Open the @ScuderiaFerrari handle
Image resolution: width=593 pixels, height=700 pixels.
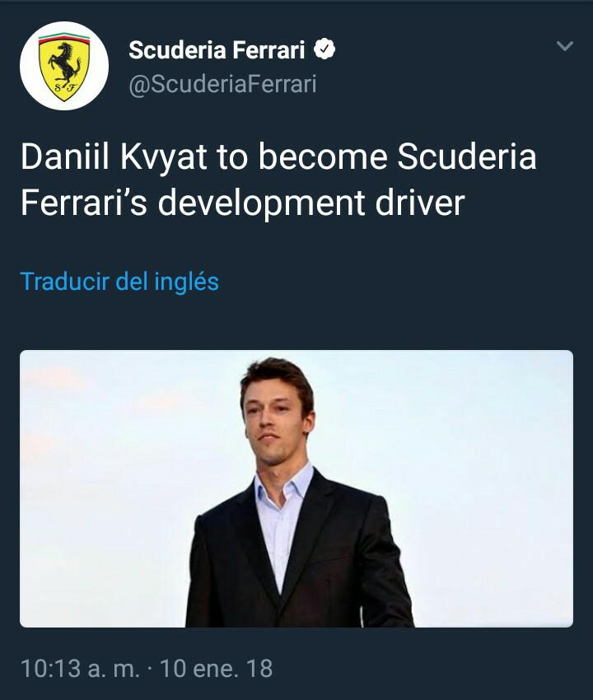[x=223, y=84]
